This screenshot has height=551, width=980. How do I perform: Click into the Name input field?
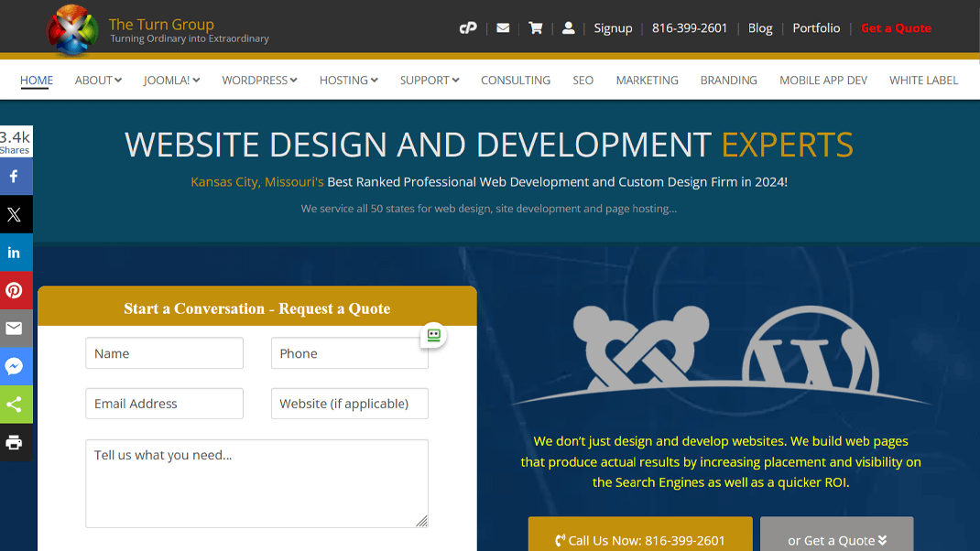click(165, 353)
